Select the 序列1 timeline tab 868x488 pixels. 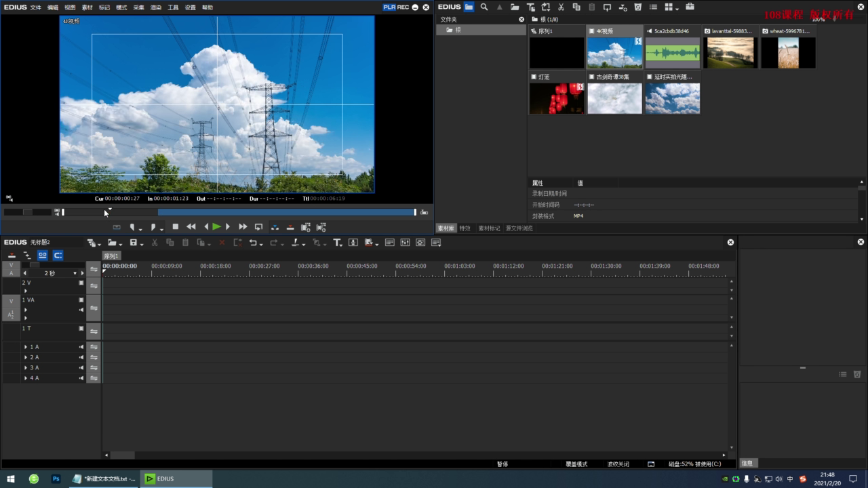(x=111, y=256)
